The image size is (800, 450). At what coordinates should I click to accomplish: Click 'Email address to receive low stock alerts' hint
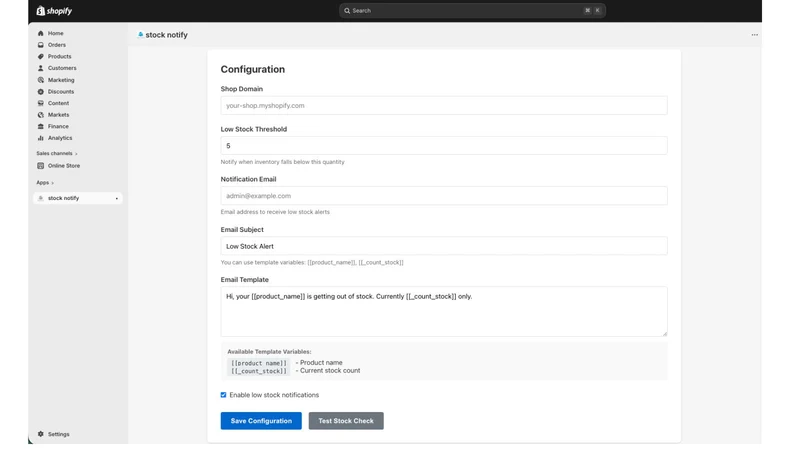275,212
